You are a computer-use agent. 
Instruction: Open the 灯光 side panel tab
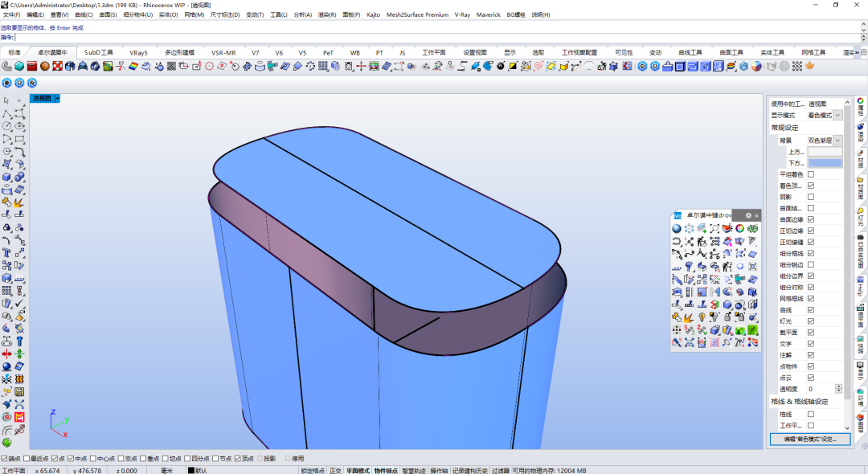[861, 218]
